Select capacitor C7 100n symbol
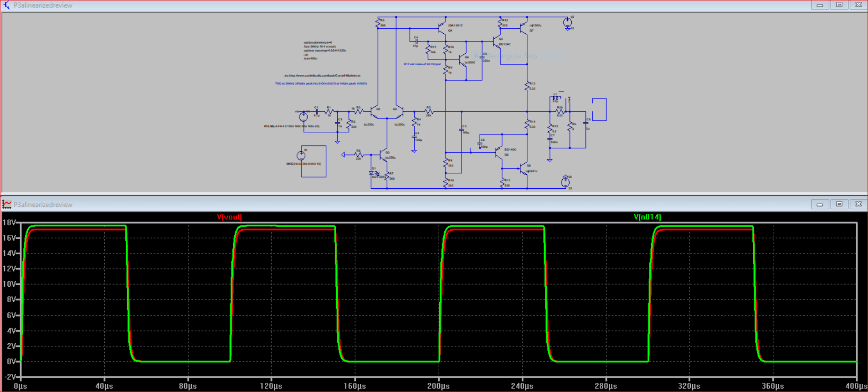Screen dimensions: 868x392 point(550,139)
